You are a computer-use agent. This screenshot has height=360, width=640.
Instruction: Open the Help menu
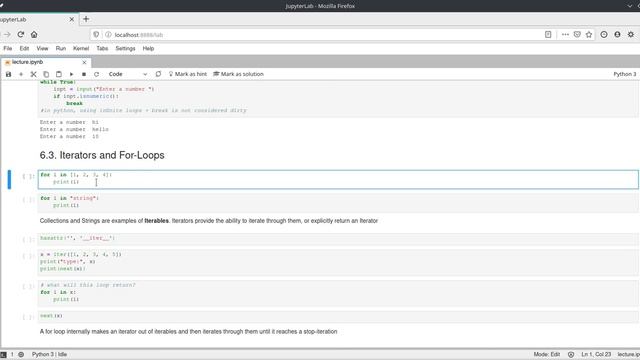pyautogui.click(x=148, y=48)
